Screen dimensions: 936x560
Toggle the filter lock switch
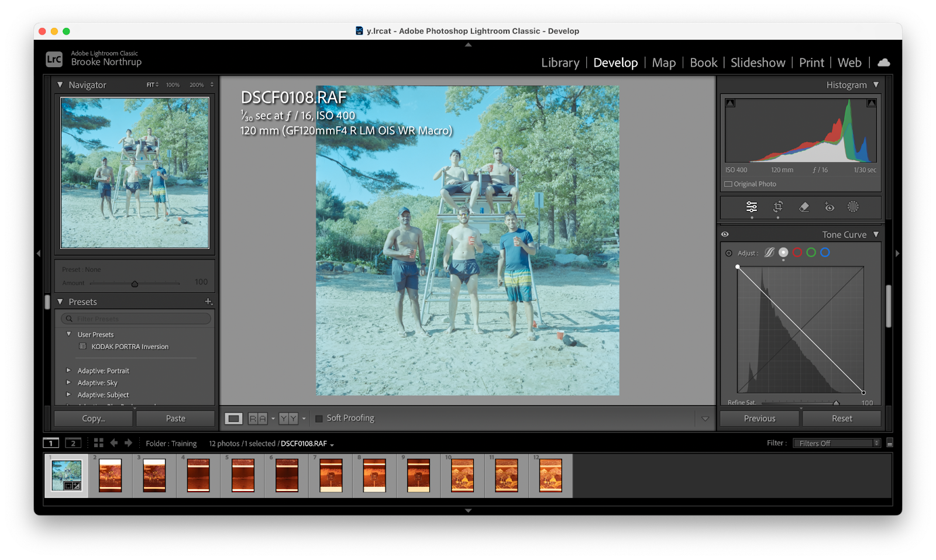coord(890,443)
